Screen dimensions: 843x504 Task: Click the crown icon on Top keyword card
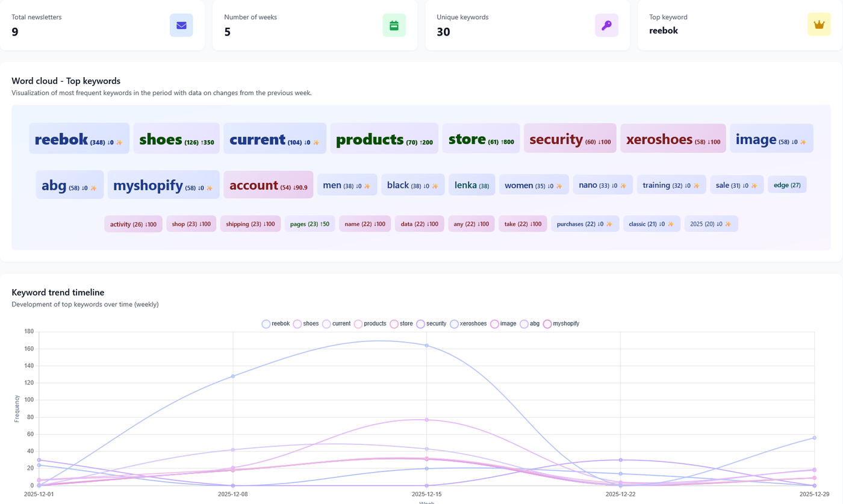tap(819, 25)
